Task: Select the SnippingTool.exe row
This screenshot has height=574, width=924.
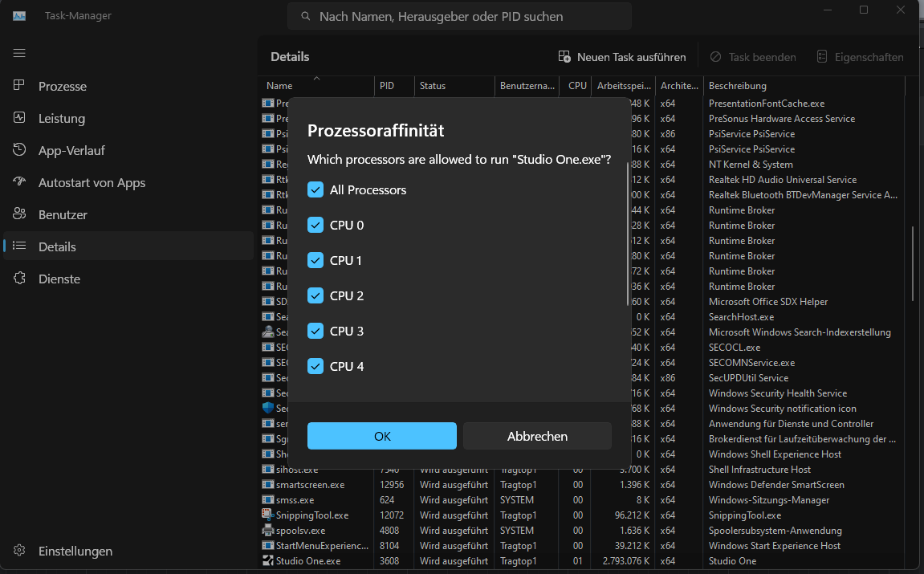Action: pos(582,515)
